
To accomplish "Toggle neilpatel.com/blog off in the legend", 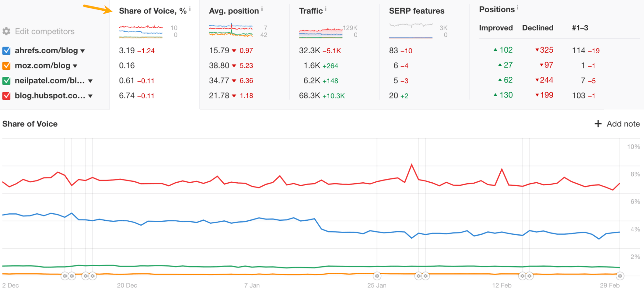I will (x=6, y=80).
